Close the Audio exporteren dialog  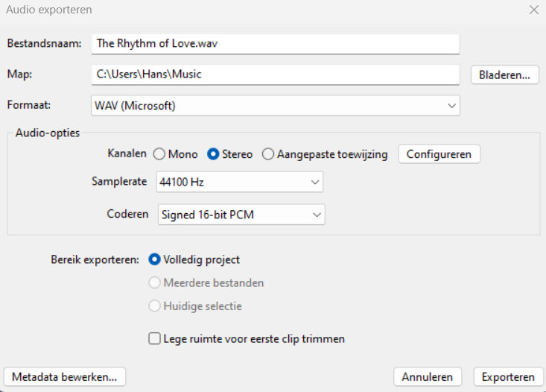tap(533, 10)
